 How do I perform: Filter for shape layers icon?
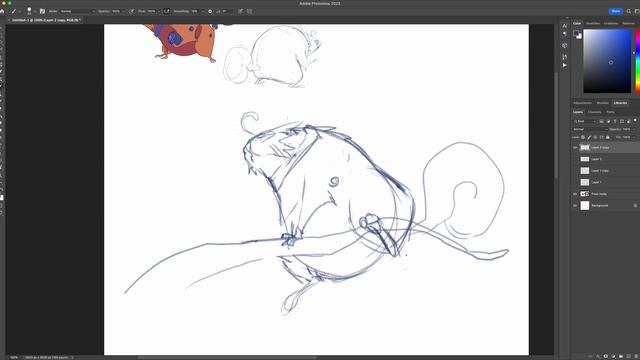point(622,121)
